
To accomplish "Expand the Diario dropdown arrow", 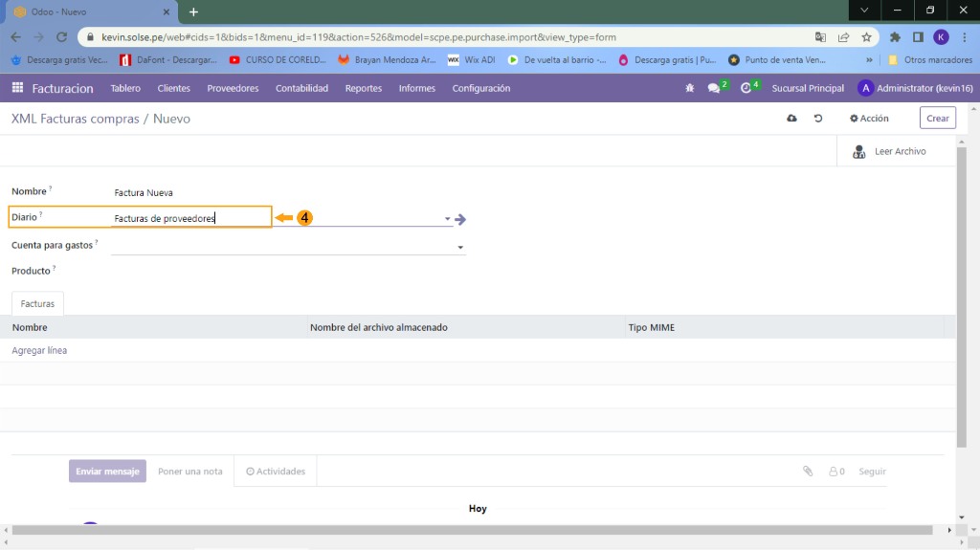I will (447, 219).
